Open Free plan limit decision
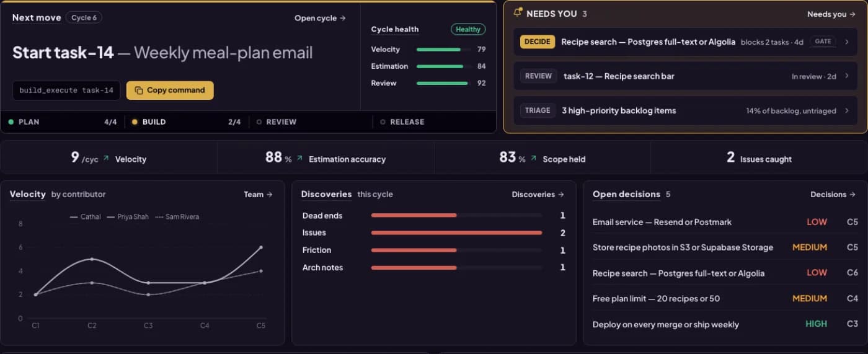The width and height of the screenshot is (868, 354). coord(725,299)
